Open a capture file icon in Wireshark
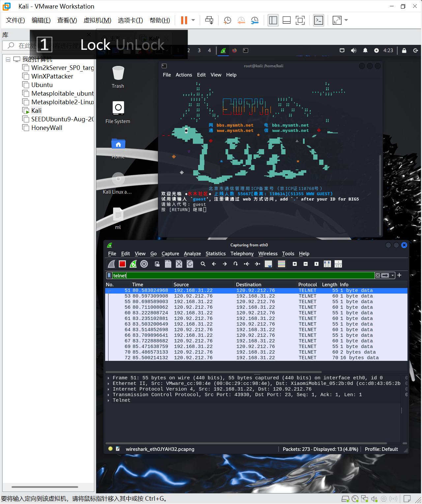422x504 pixels. [157, 264]
